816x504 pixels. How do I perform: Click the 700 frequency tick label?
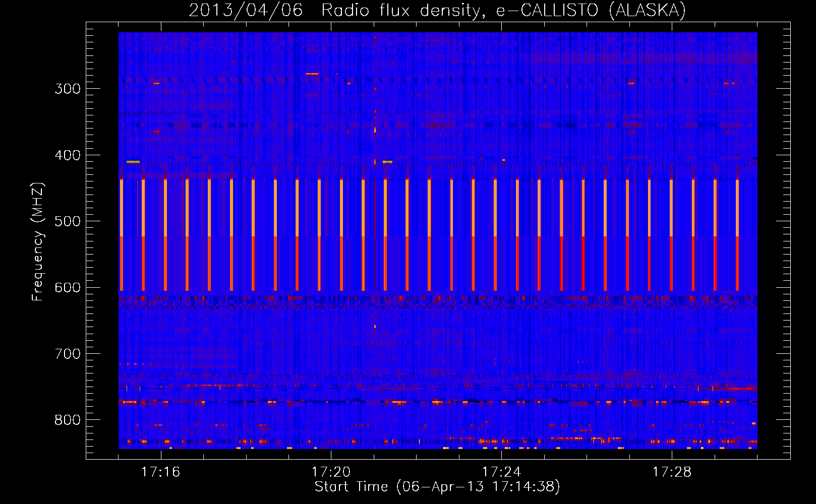(68, 354)
